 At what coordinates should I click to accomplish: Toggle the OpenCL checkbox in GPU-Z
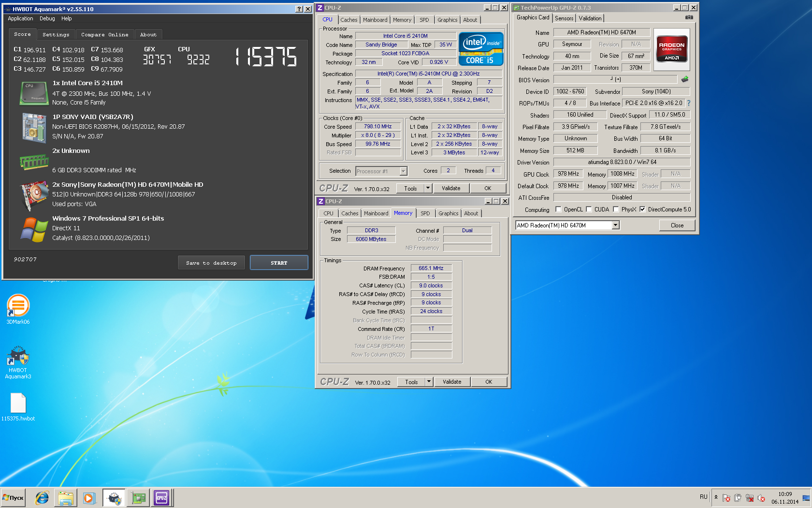558,209
